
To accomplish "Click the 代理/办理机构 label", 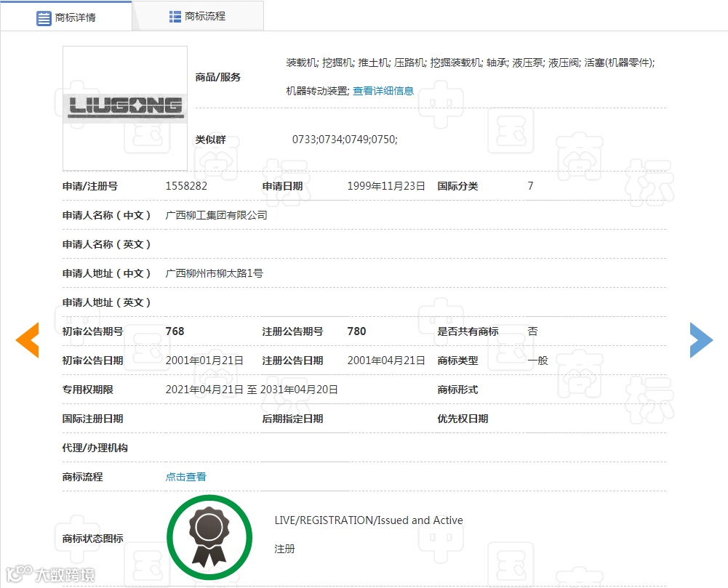I will [x=95, y=448].
